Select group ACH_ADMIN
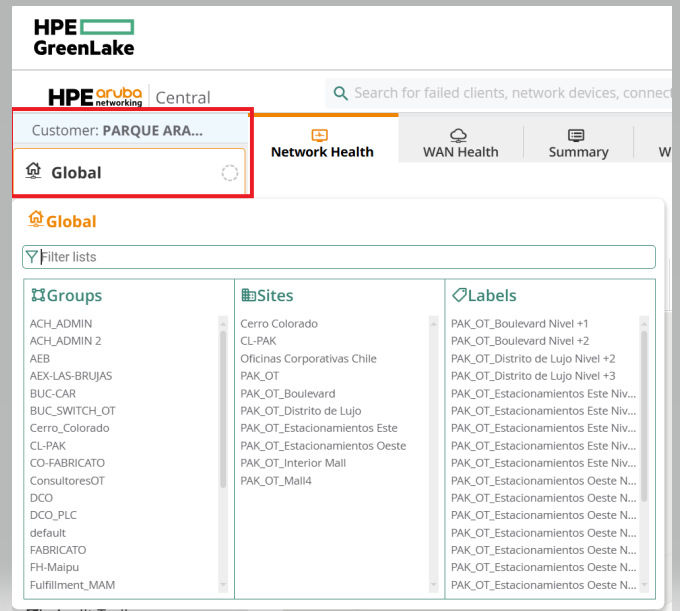680x611 pixels. 61,323
